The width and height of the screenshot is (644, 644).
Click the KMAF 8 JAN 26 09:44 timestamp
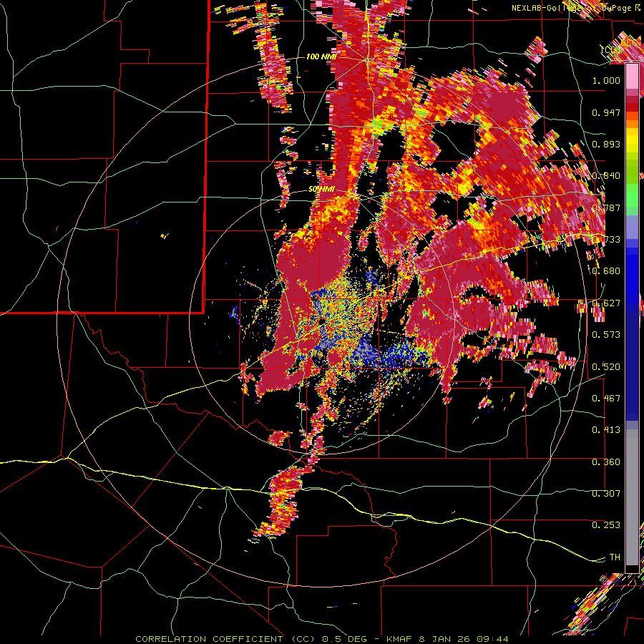[447, 639]
